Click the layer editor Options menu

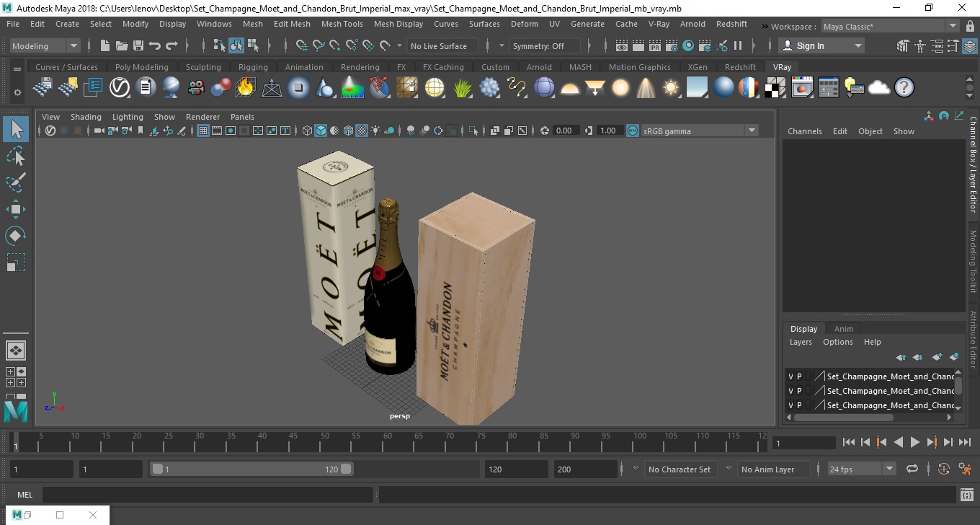pyautogui.click(x=837, y=342)
